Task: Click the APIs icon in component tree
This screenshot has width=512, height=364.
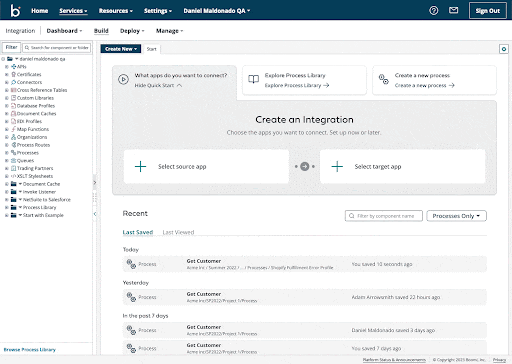Action: [14, 67]
